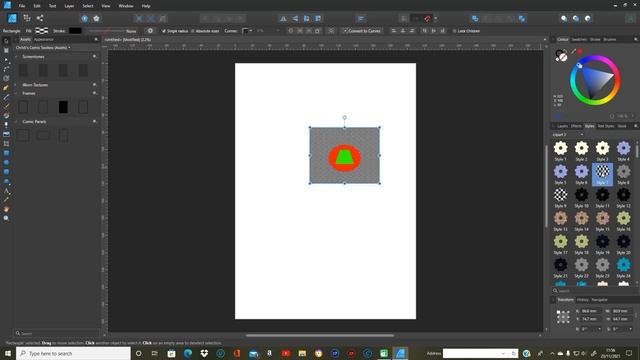
Task: Click the transform anchor point selector
Action: (563, 316)
